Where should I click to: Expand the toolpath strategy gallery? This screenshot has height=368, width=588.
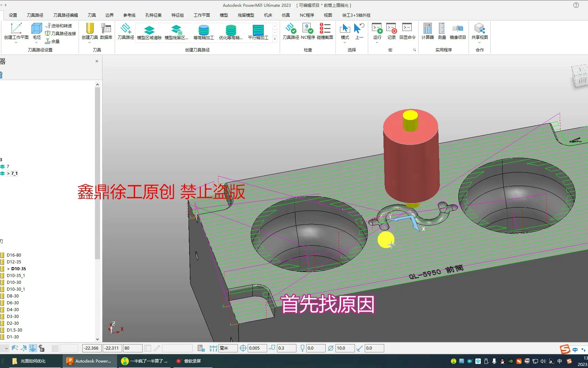(275, 39)
